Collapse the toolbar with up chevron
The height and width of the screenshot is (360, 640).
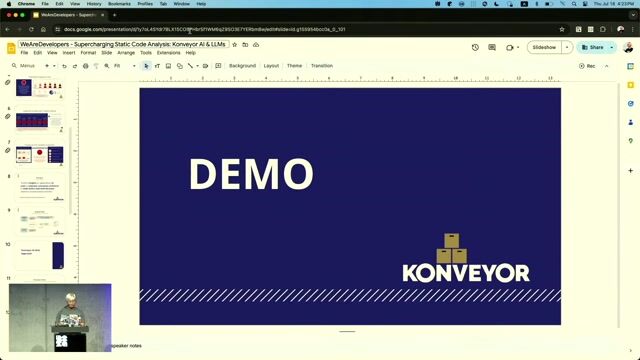pos(607,66)
